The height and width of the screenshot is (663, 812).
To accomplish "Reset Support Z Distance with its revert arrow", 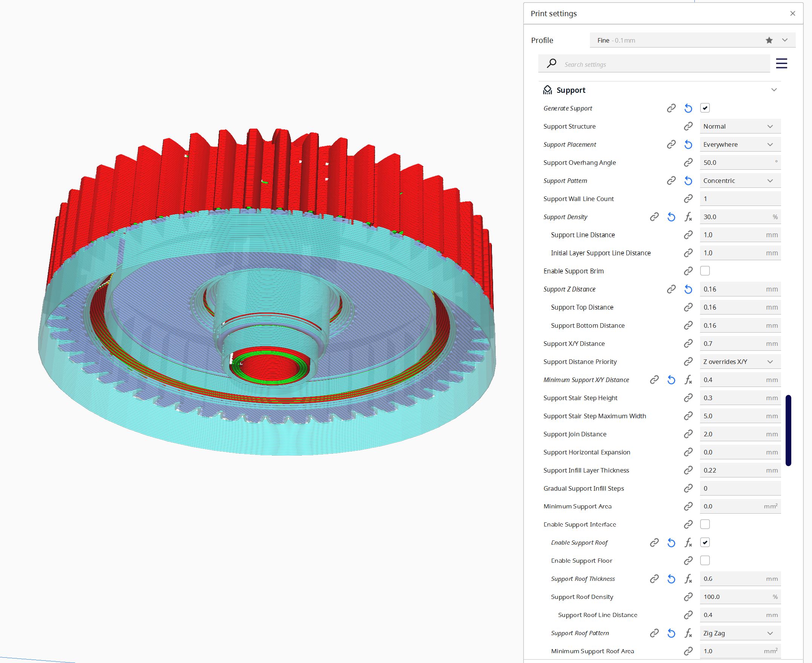I will click(x=688, y=289).
